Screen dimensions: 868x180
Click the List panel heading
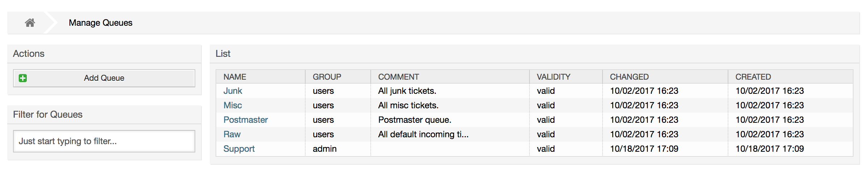(x=223, y=54)
